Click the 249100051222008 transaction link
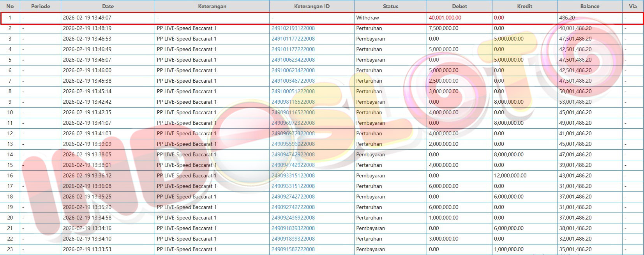Viewport: 644px width, 255px height. pos(293,92)
